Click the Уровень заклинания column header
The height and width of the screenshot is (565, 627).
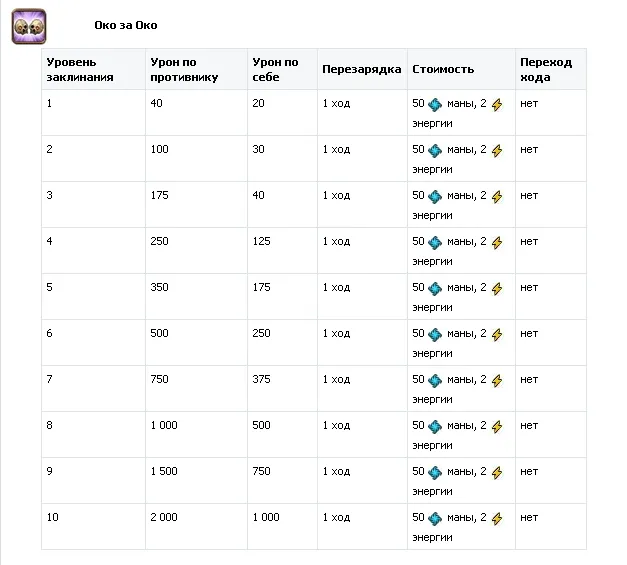79,69
